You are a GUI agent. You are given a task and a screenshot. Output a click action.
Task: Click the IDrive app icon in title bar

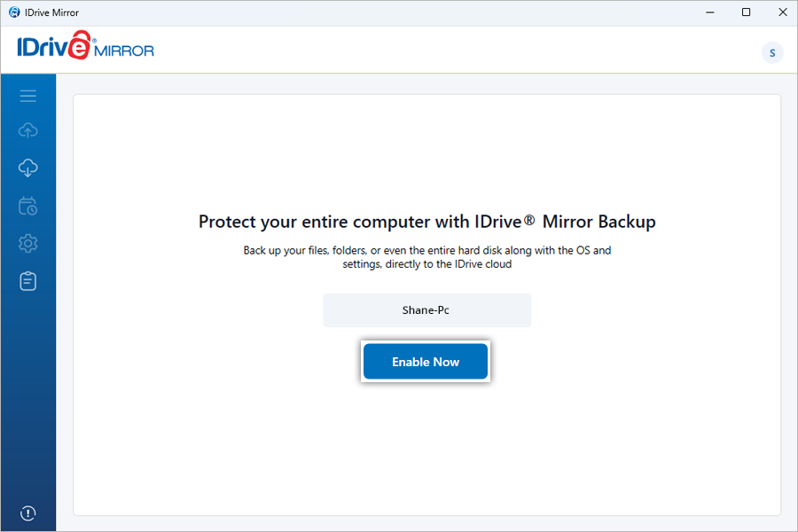(x=13, y=12)
